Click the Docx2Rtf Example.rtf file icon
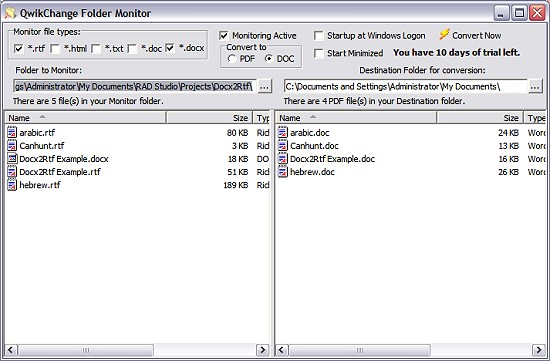The width and height of the screenshot is (550, 361). (12, 172)
